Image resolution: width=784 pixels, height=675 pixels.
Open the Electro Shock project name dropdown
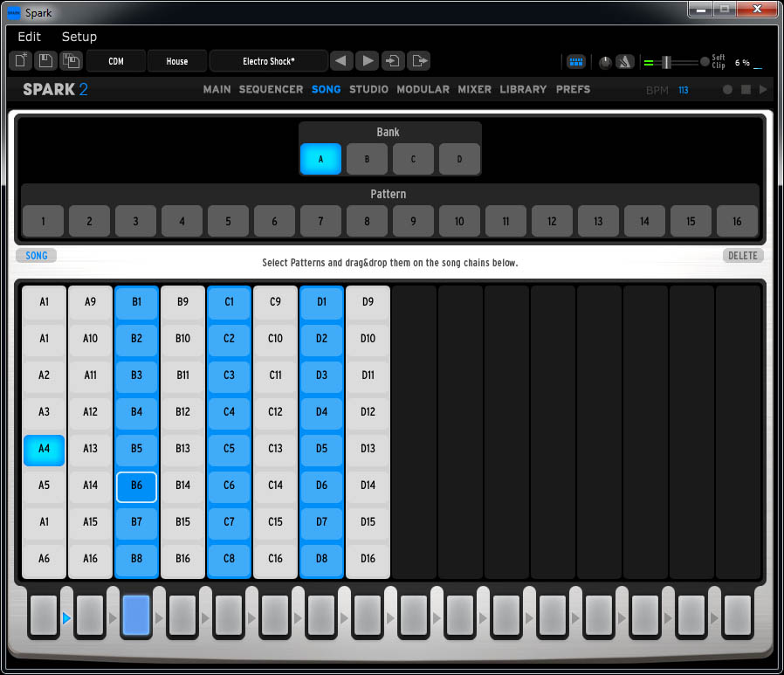click(269, 61)
